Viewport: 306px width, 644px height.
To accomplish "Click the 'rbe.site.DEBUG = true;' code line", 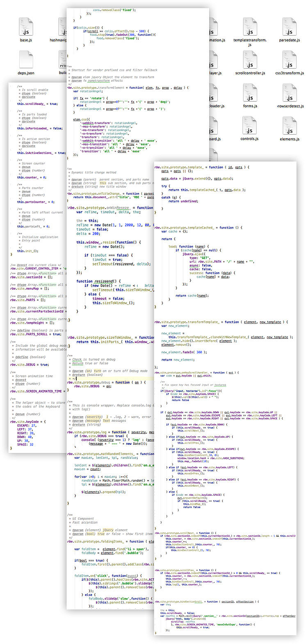I will tap(30, 364).
